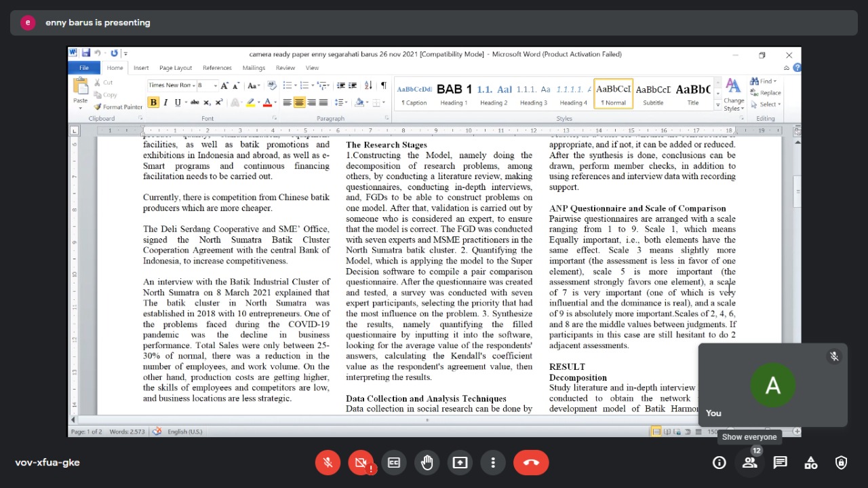Open the font size dropdown
The image size is (868, 488).
(x=216, y=86)
